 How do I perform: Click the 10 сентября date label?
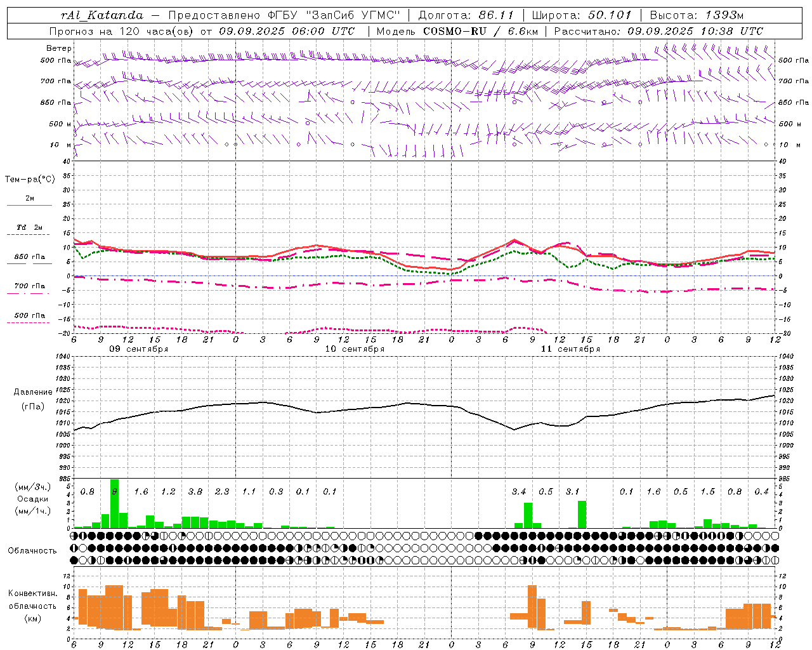pyautogui.click(x=355, y=349)
